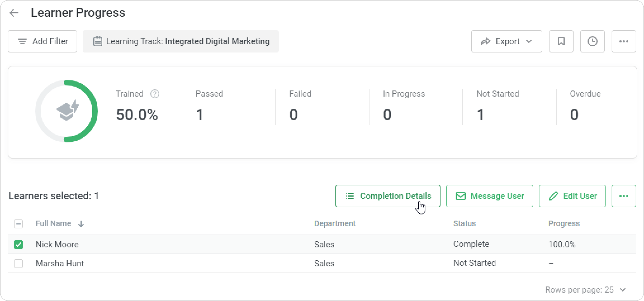Sort by the Status column header
The image size is (644, 301).
pyautogui.click(x=464, y=224)
